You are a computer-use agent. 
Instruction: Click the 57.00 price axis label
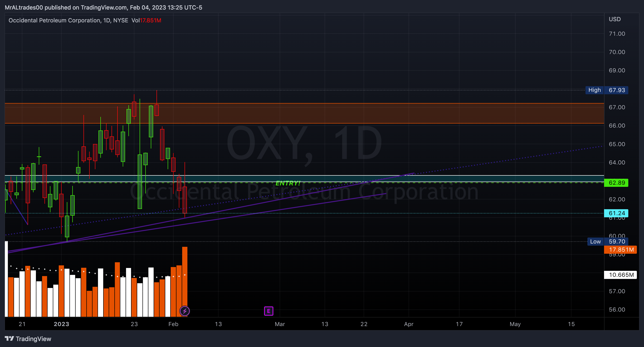(617, 291)
